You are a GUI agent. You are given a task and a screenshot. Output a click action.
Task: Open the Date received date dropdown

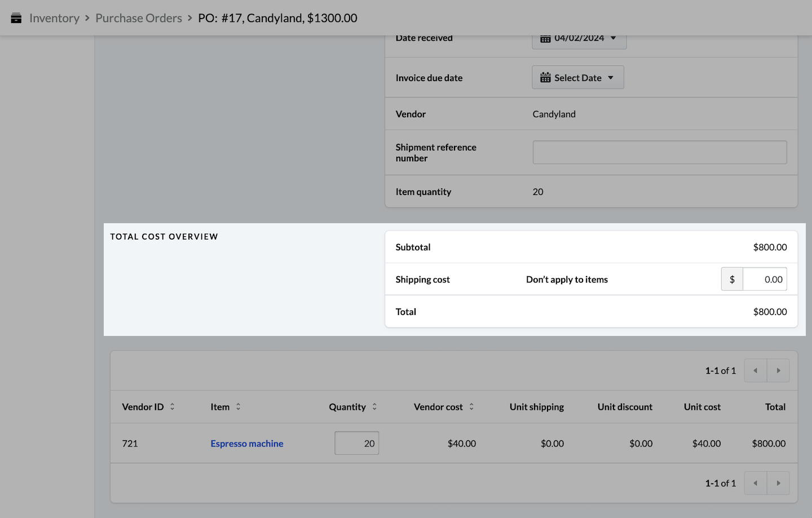[579, 39]
